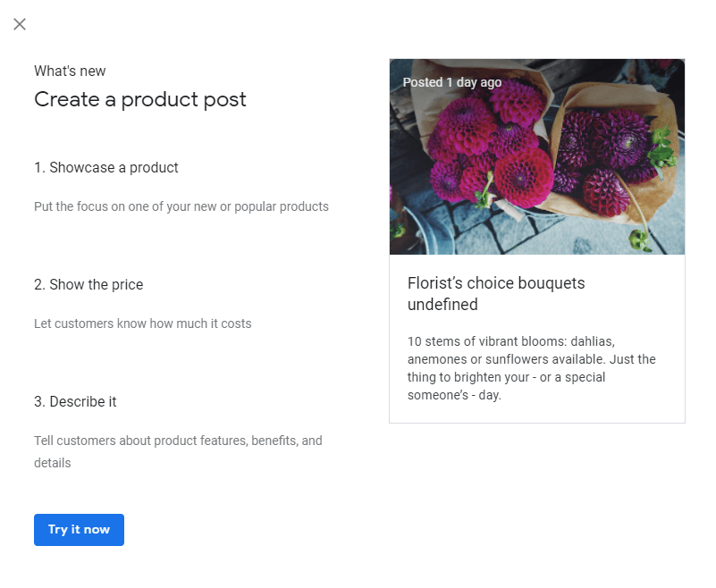This screenshot has height=588, width=716.
Task: Click the sample product post card
Action: [536, 237]
